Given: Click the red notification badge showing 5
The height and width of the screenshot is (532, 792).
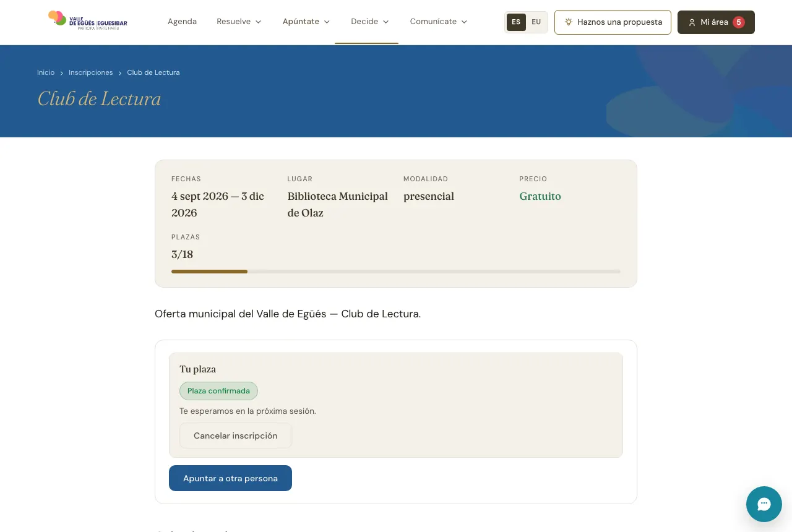Looking at the screenshot, I should pyautogui.click(x=738, y=22).
